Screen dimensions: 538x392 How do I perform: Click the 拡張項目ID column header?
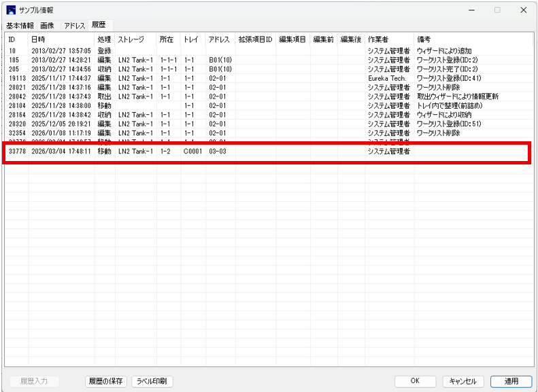pyautogui.click(x=255, y=39)
